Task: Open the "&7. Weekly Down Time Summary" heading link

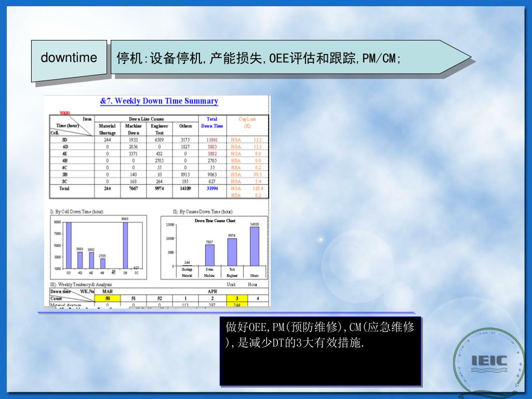Action: point(159,101)
